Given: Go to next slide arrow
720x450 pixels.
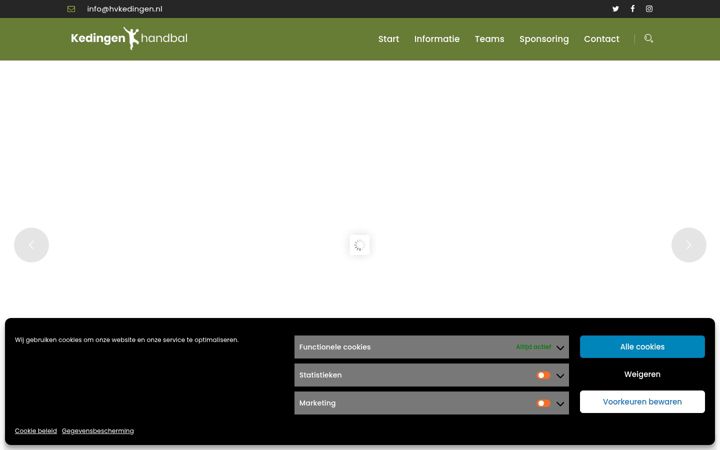Looking at the screenshot, I should click(x=688, y=245).
